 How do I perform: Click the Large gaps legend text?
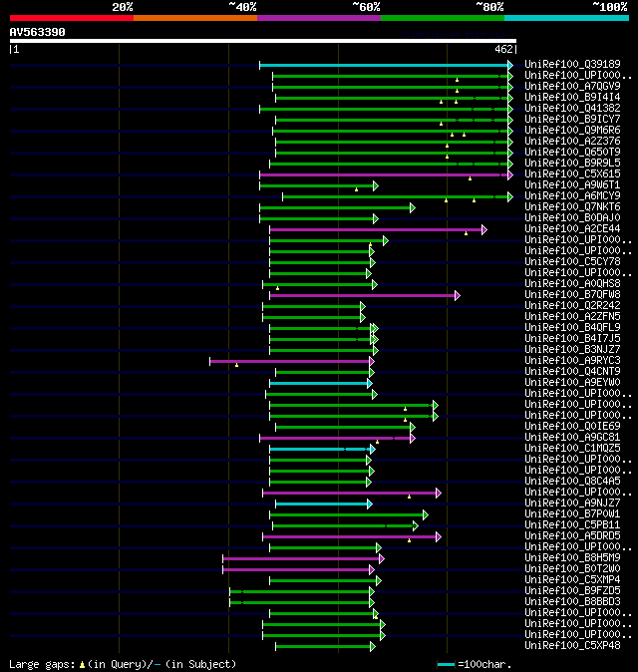[x=123, y=664]
